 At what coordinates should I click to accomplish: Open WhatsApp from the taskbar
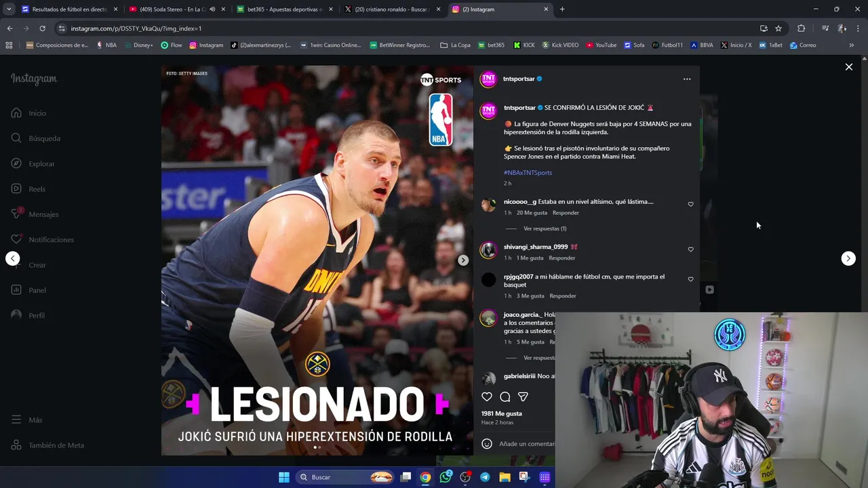446,477
